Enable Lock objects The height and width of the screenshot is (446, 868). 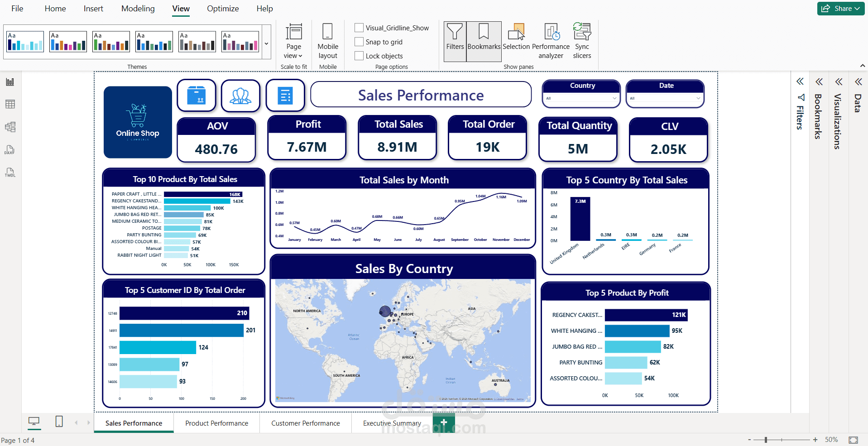(x=359, y=56)
